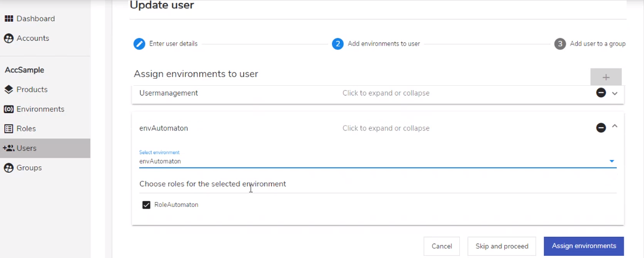Image resolution: width=644 pixels, height=258 pixels.
Task: Uncheck the RoleAutomaton checkbox
Action: 146,205
